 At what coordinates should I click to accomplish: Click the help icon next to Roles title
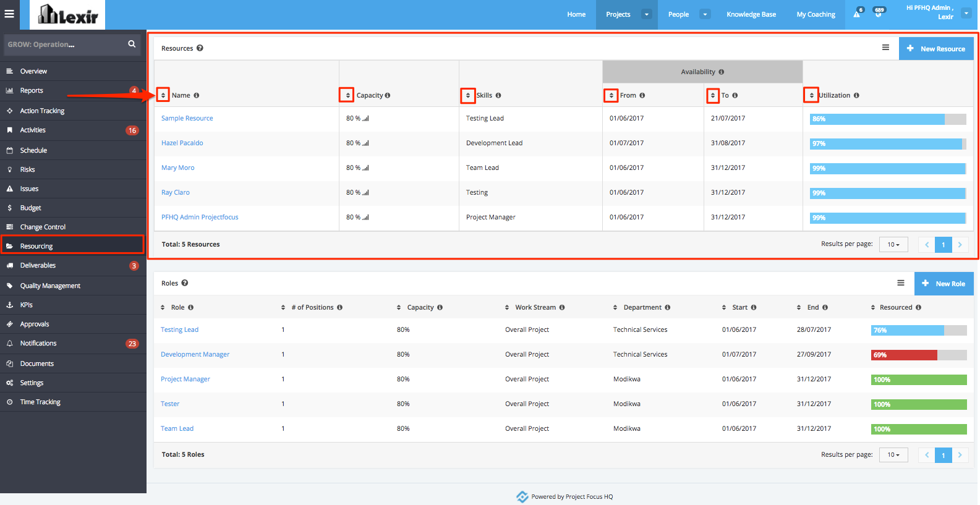click(x=184, y=283)
